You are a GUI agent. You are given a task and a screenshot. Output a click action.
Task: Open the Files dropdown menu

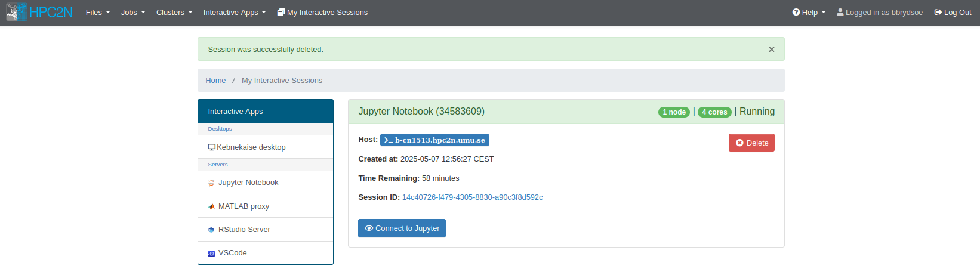(x=98, y=12)
